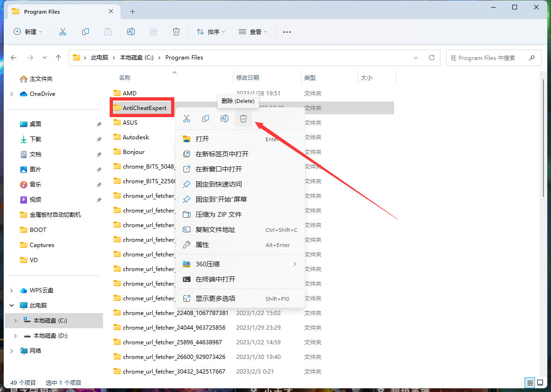Close the Program Files tab

(x=111, y=12)
